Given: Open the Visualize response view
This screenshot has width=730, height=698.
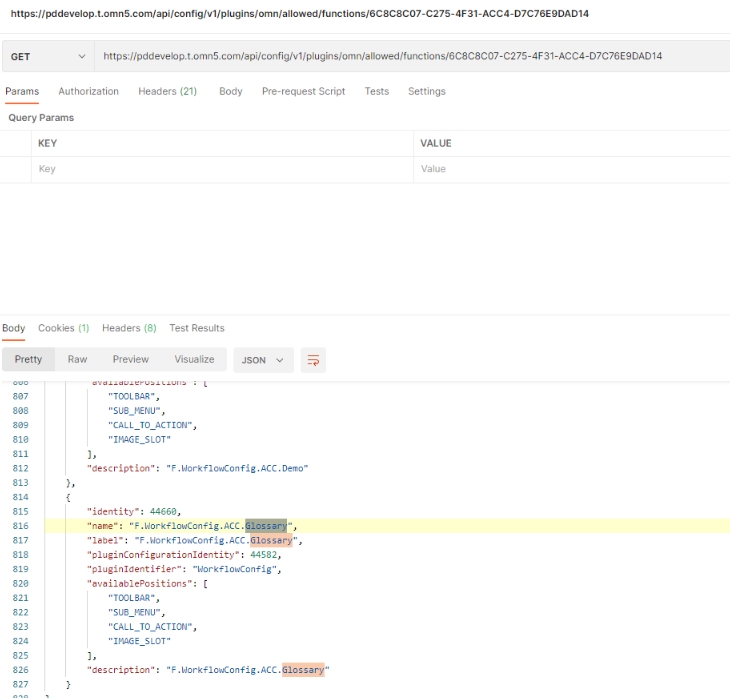Looking at the screenshot, I should click(x=194, y=359).
